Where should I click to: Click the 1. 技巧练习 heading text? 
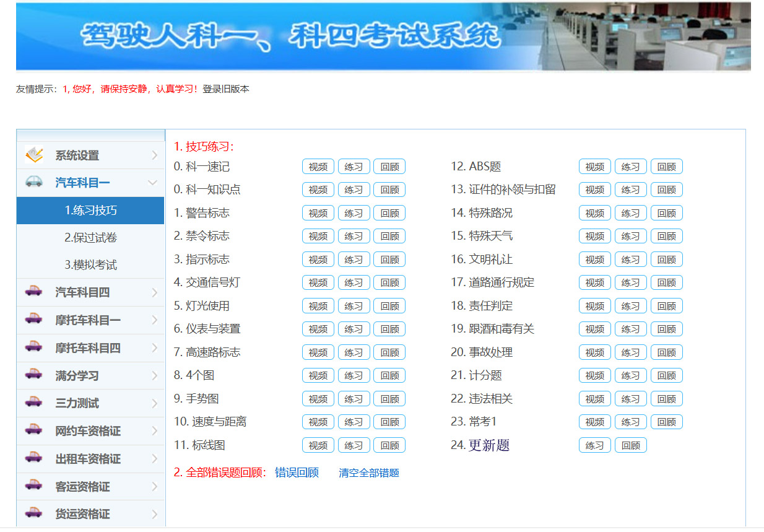204,147
